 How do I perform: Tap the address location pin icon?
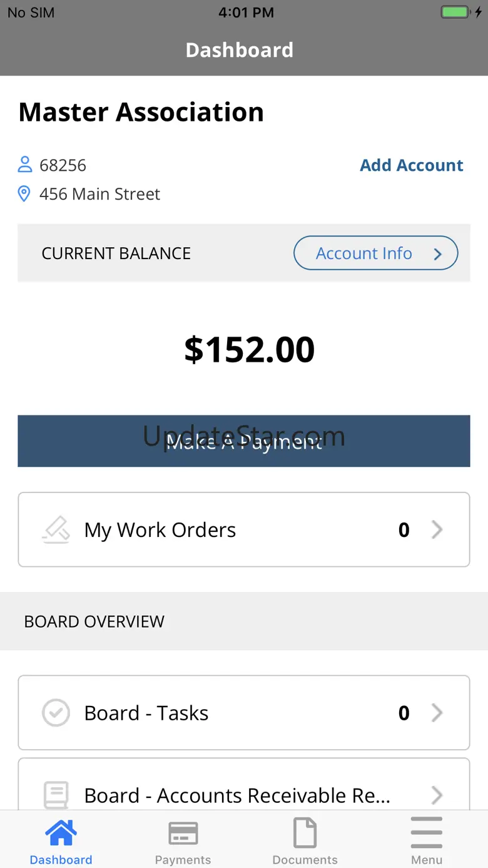(24, 194)
